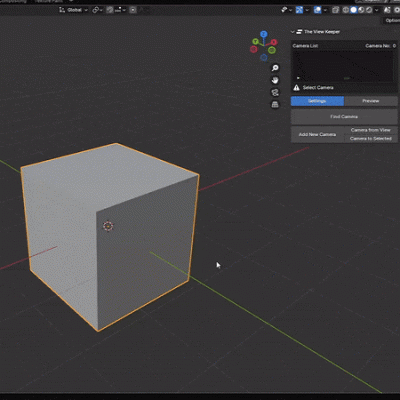The width and height of the screenshot is (400, 400).
Task: Click the negative X axis circle on gizmo
Action: pyautogui.click(x=253, y=49)
